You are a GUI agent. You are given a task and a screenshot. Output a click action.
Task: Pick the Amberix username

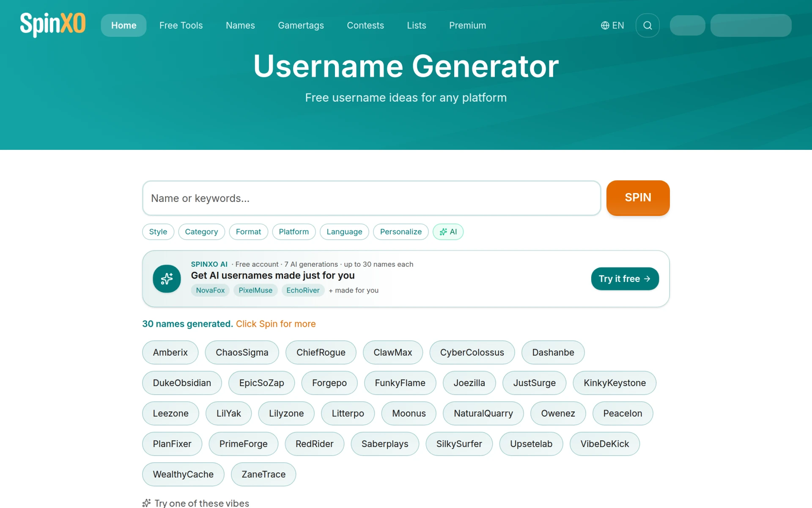[x=170, y=352]
